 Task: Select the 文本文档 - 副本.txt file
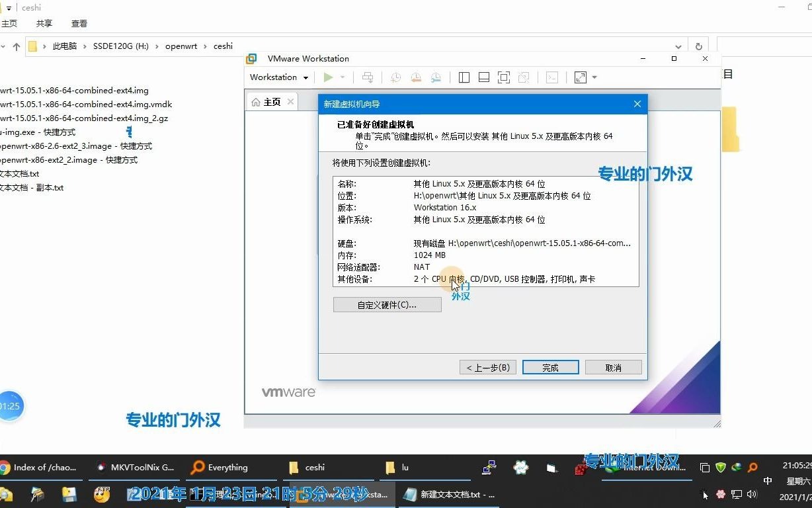(x=32, y=188)
